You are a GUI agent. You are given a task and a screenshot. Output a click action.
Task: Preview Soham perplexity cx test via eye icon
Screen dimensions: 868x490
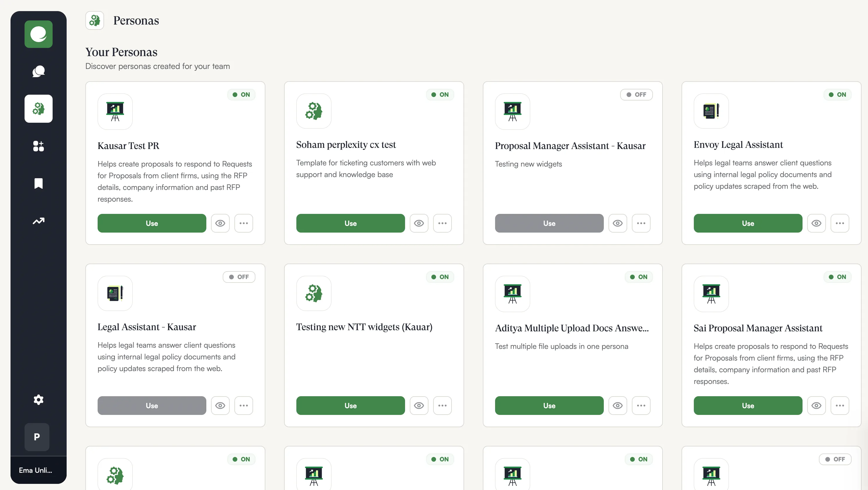pos(419,223)
